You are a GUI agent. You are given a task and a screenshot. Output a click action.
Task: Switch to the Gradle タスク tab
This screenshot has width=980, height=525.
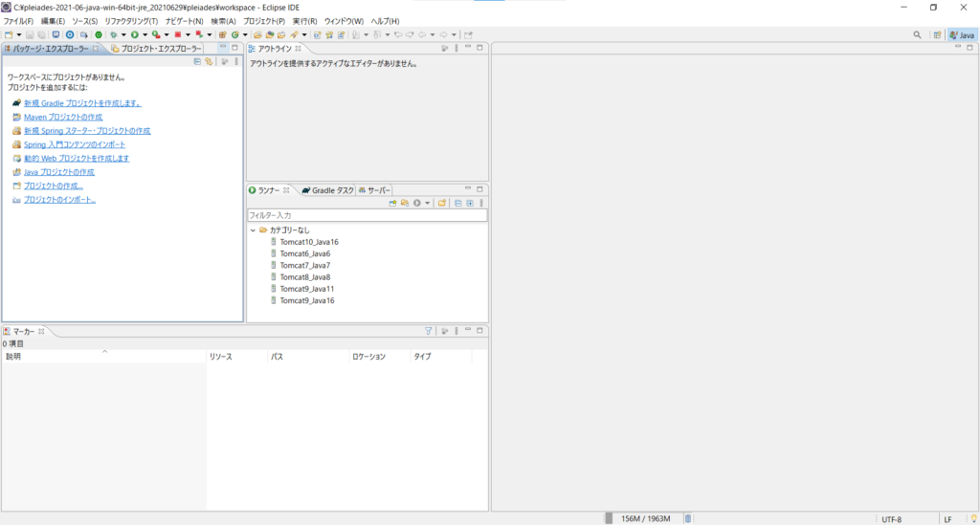[327, 190]
